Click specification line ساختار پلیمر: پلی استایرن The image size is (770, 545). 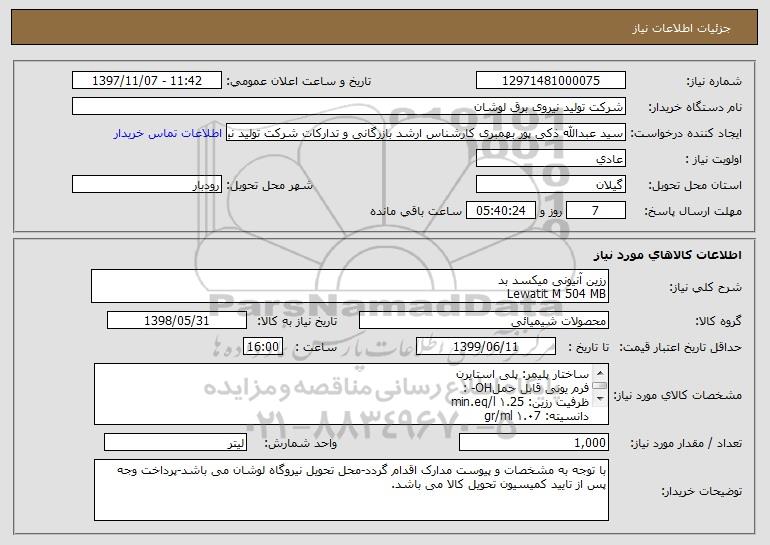click(x=522, y=375)
